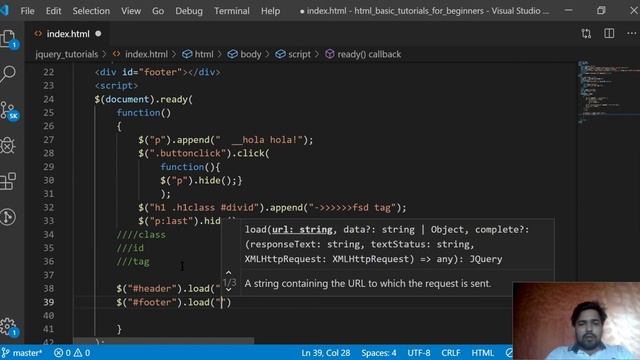Click CRLF line ending selector
Image resolution: width=640 pixels, height=360 pixels.
click(451, 353)
